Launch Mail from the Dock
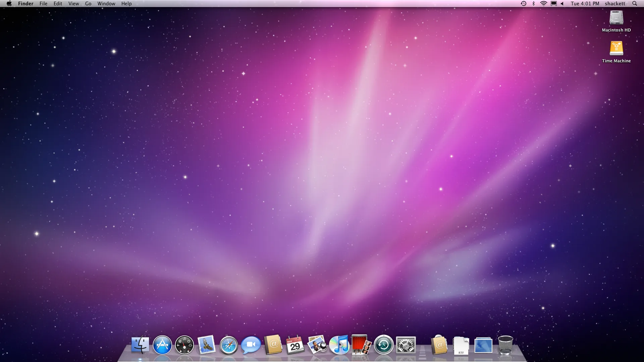Image resolution: width=644 pixels, height=362 pixels. 207,345
